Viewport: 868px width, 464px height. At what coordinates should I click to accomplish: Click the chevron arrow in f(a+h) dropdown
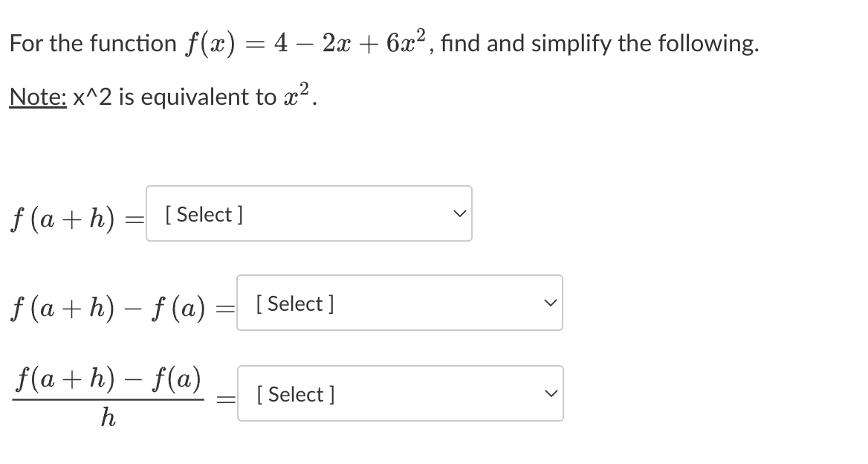(459, 213)
